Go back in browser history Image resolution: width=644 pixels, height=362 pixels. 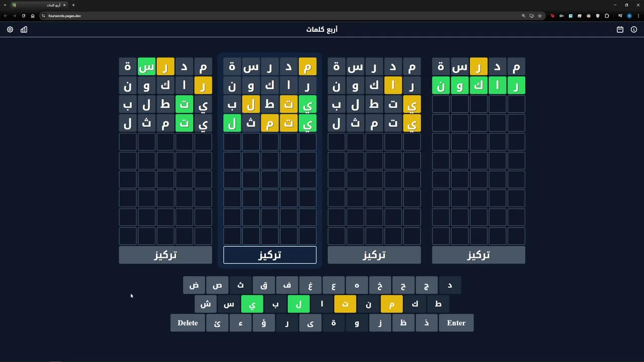pyautogui.click(x=6, y=16)
